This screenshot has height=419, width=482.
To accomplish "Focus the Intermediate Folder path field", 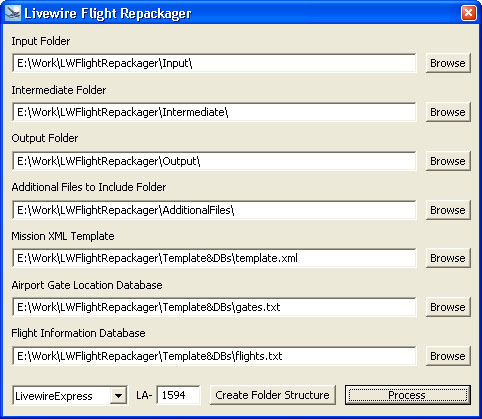I will coord(214,112).
